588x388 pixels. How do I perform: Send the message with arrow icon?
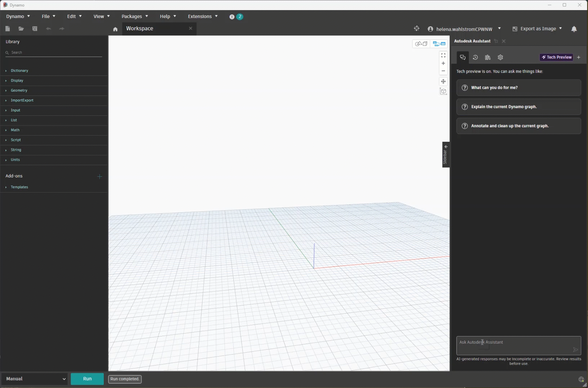tap(575, 349)
